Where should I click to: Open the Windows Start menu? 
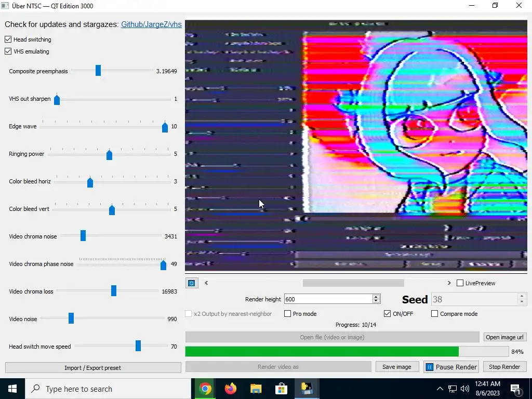click(12, 389)
